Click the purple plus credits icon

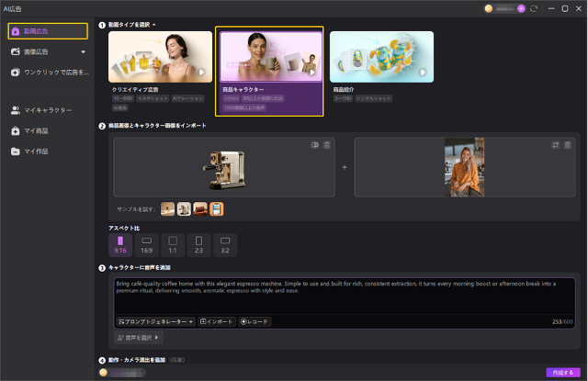[x=521, y=8]
